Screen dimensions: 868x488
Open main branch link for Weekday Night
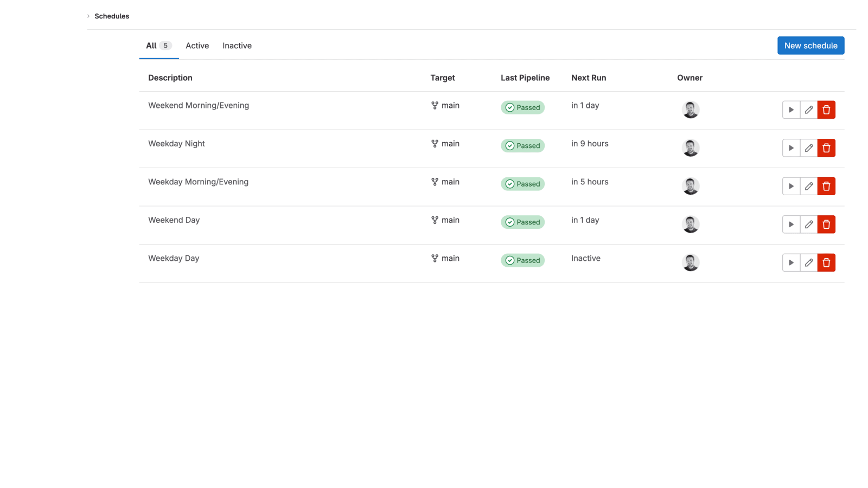tap(450, 144)
